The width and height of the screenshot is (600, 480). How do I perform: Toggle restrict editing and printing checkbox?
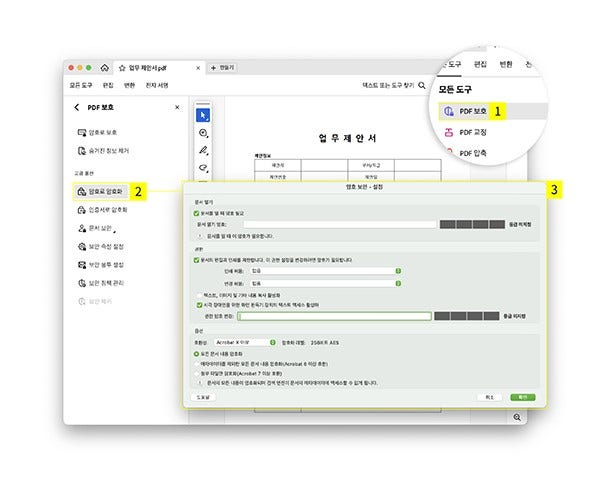196,260
